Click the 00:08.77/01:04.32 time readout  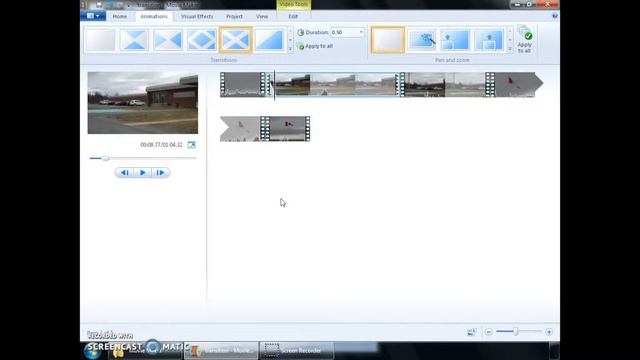pos(162,145)
